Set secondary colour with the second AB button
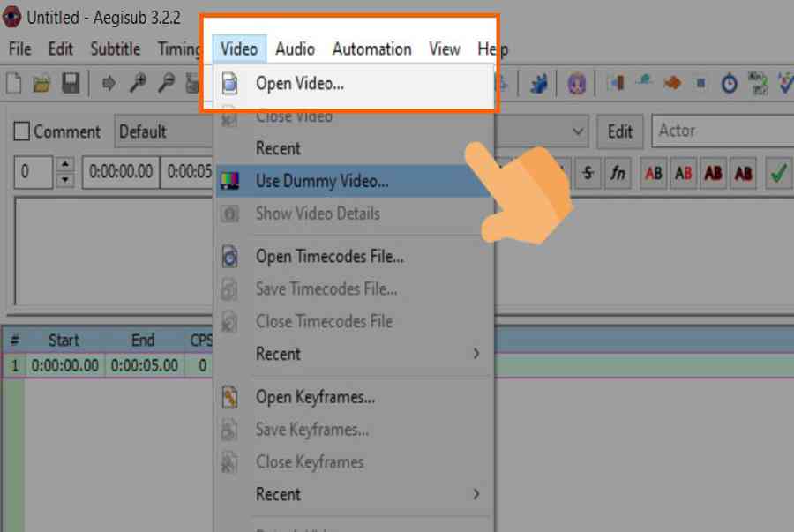The image size is (794, 532). point(683,174)
